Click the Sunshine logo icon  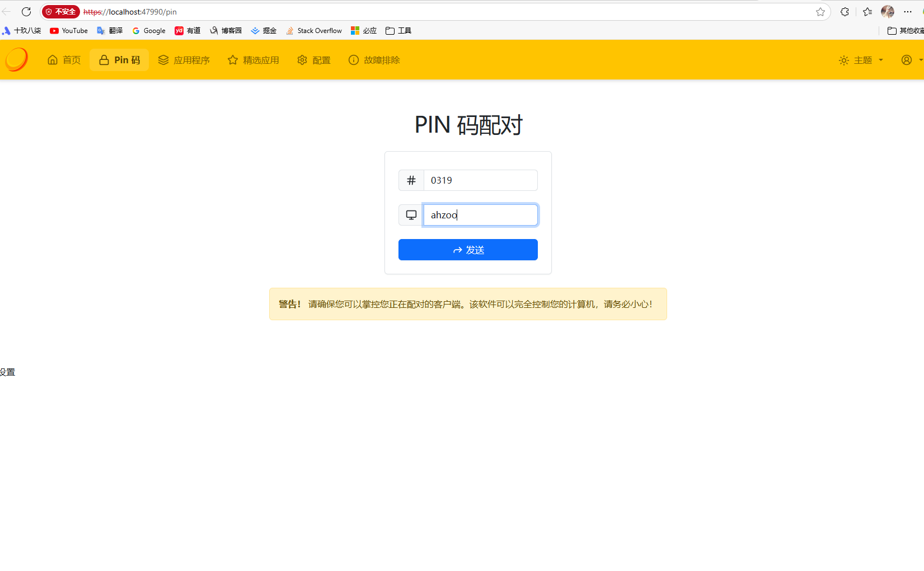pyautogui.click(x=16, y=59)
